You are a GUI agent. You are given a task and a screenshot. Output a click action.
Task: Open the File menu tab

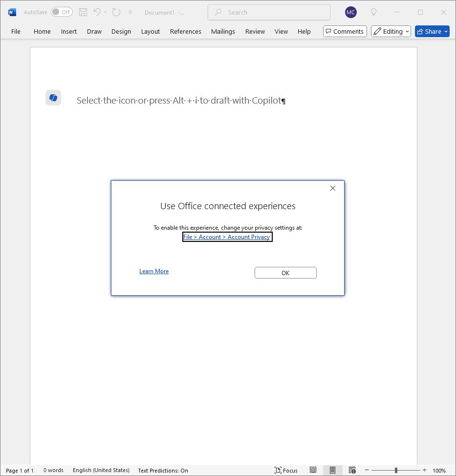pyautogui.click(x=16, y=32)
